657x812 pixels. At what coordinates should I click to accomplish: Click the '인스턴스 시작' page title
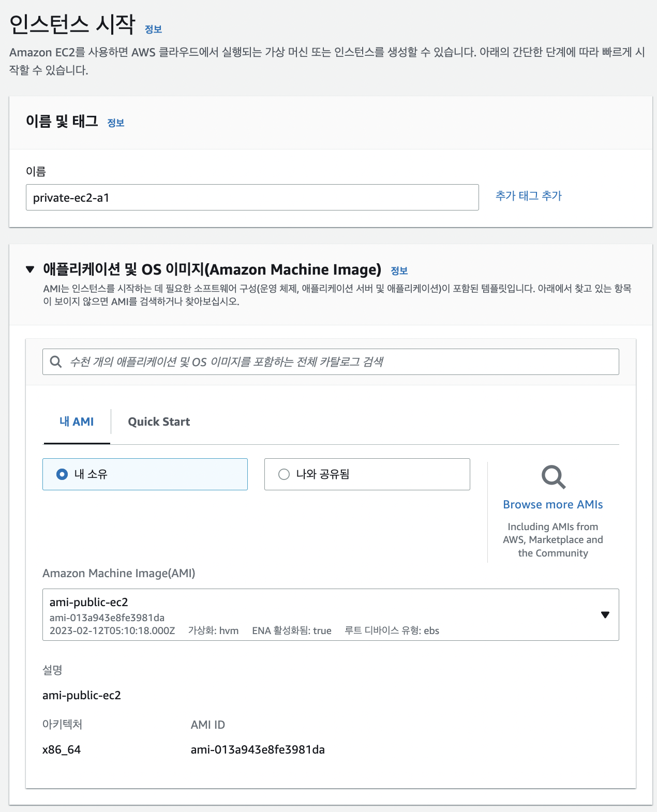pos(72,24)
